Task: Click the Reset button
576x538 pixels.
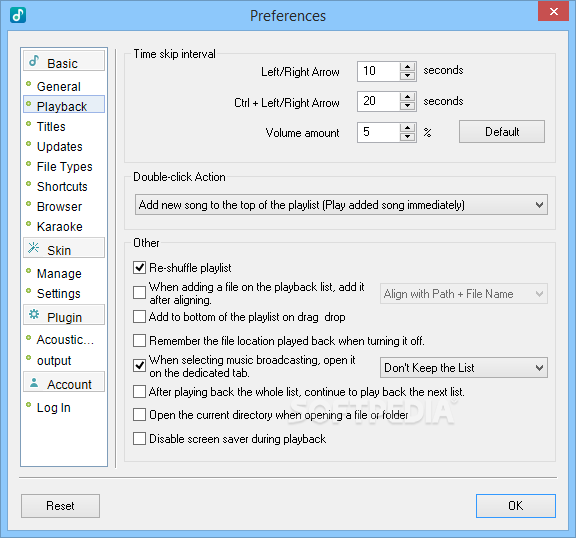Action: coord(60,506)
